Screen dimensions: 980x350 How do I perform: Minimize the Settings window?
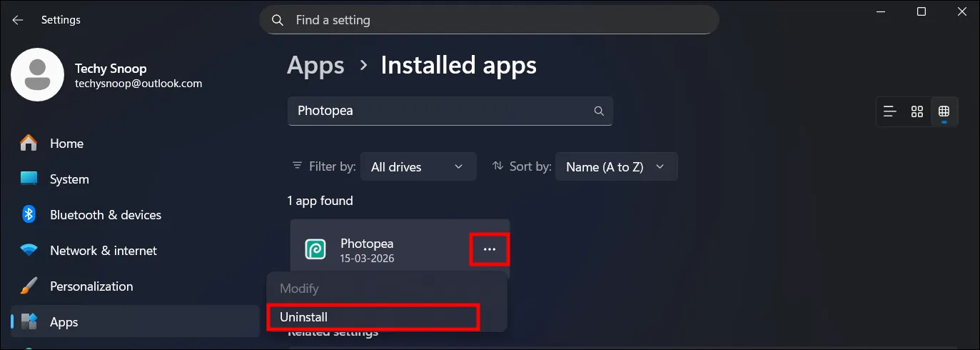881,11
